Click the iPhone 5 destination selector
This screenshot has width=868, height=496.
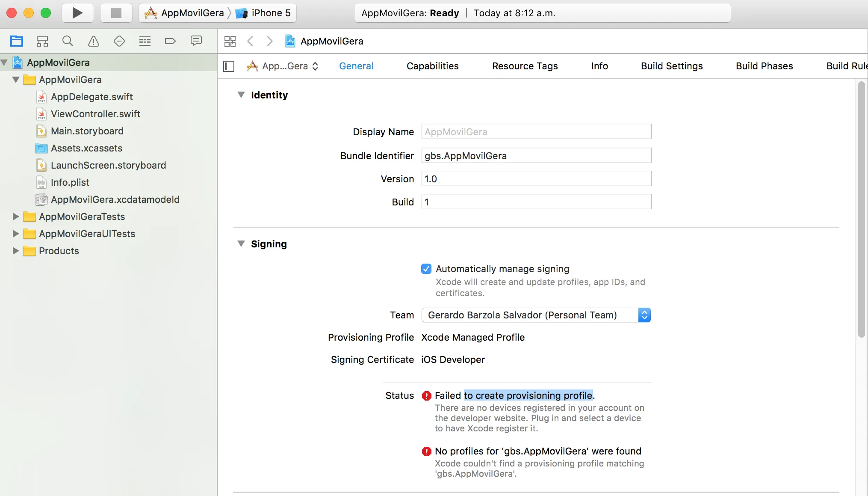264,13
